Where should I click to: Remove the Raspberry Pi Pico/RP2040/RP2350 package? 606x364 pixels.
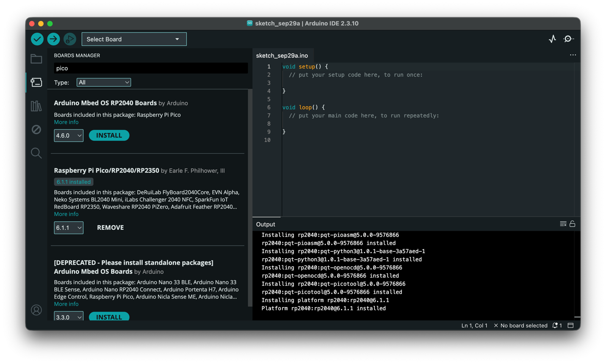111,228
